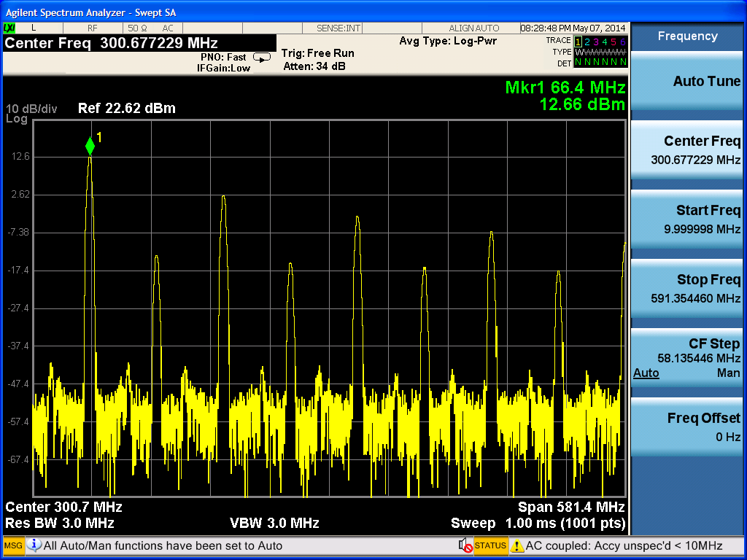Click the yellow warning triangle icon
Image resolution: width=747 pixels, height=560 pixels.
[x=517, y=545]
